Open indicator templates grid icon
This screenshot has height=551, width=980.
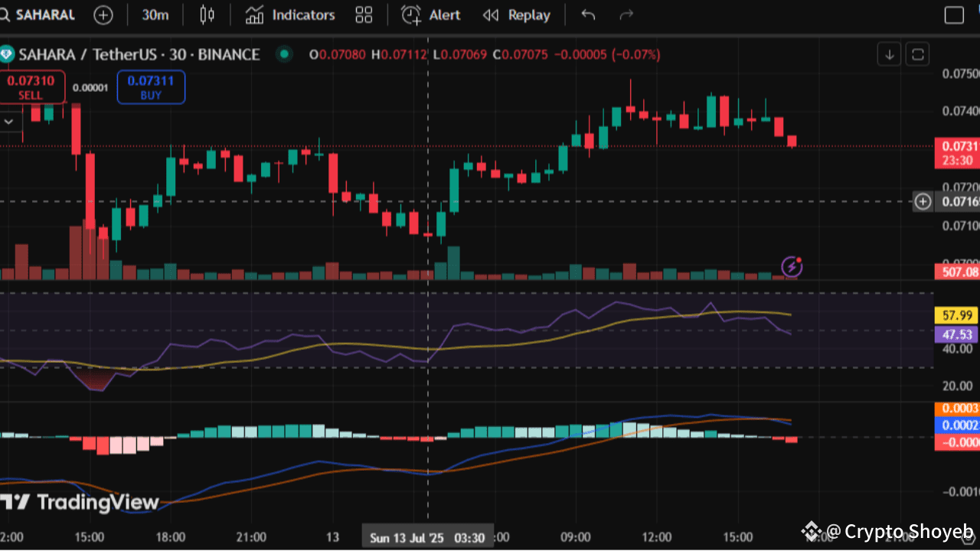click(x=364, y=15)
